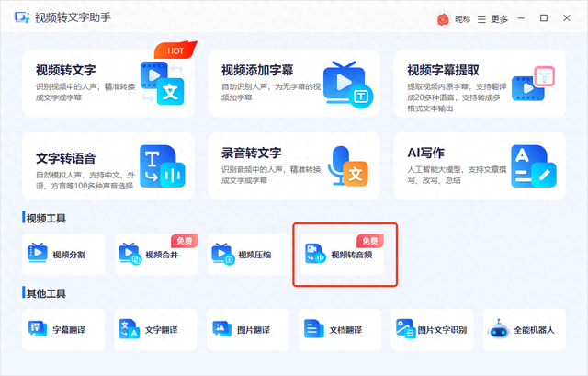588x376 pixels.
Task: Open the AI写作 card title
Action: (x=426, y=154)
